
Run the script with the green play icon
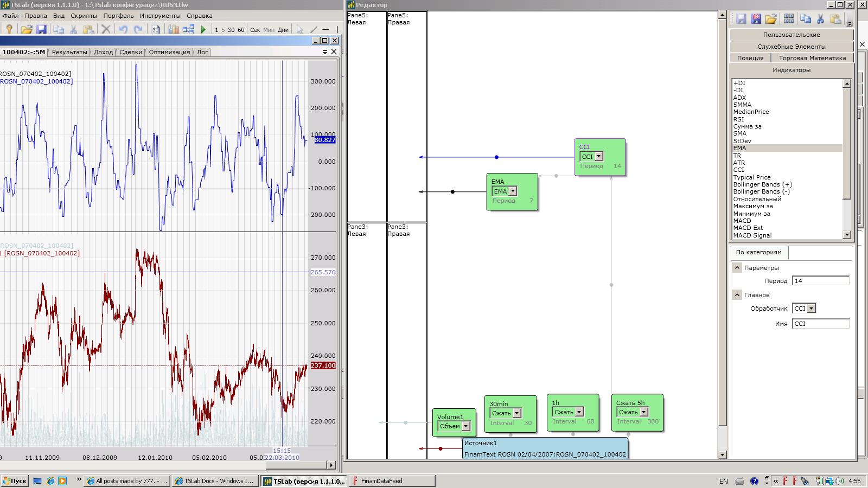tap(203, 29)
